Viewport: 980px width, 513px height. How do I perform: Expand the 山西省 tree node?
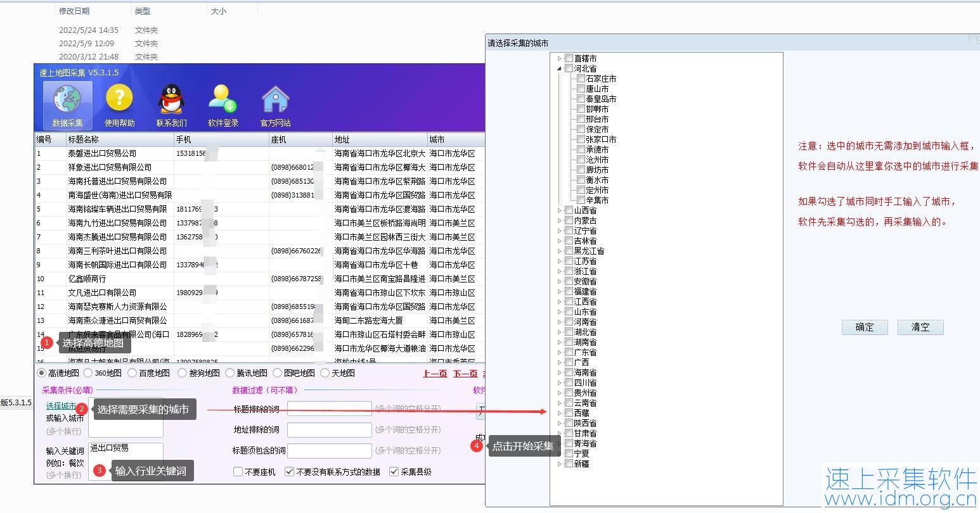click(559, 210)
